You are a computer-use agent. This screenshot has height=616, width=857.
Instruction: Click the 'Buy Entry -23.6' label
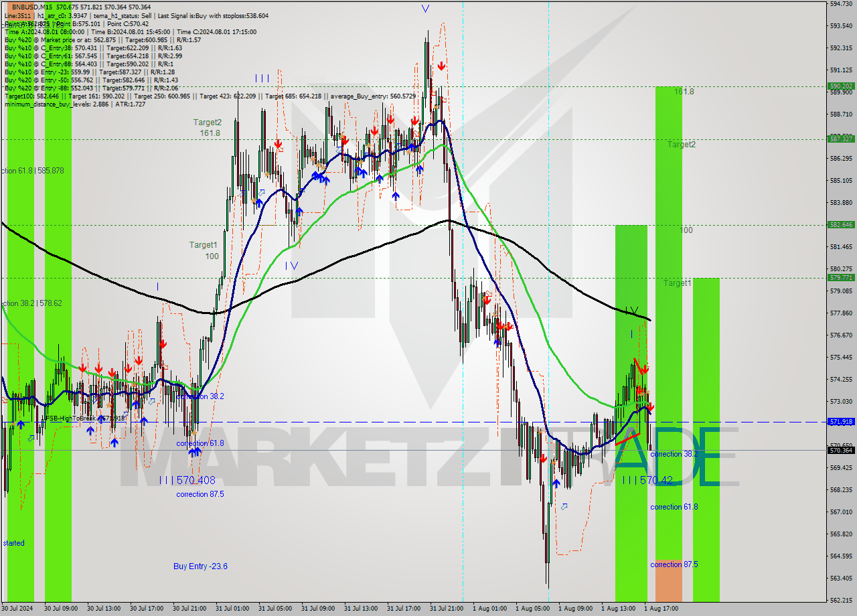pyautogui.click(x=200, y=566)
